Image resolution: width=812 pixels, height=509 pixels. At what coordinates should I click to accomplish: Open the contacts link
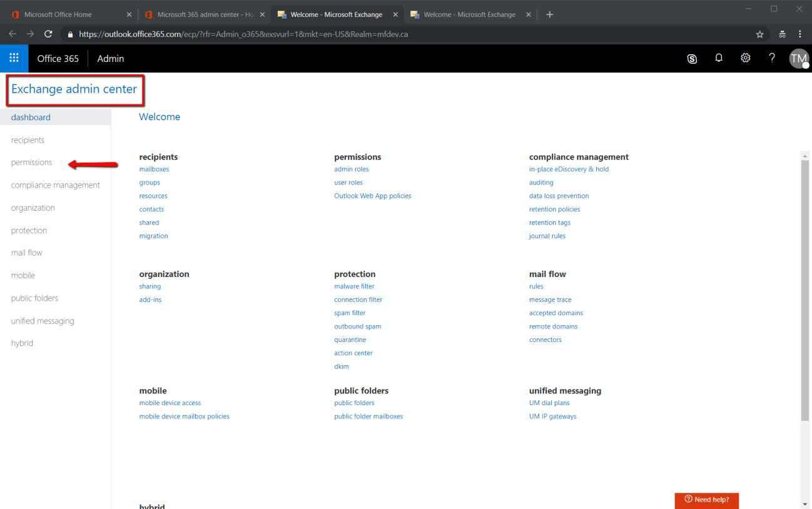pos(151,209)
